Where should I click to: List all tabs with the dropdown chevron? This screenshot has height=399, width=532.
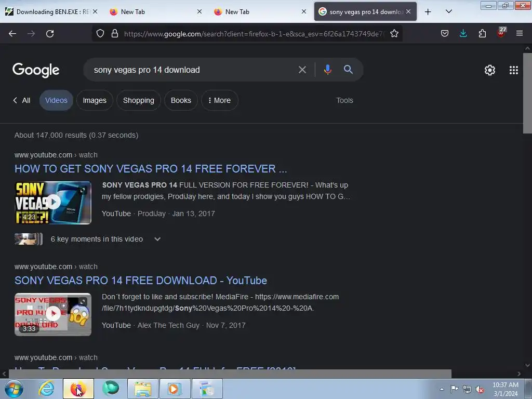point(448,12)
